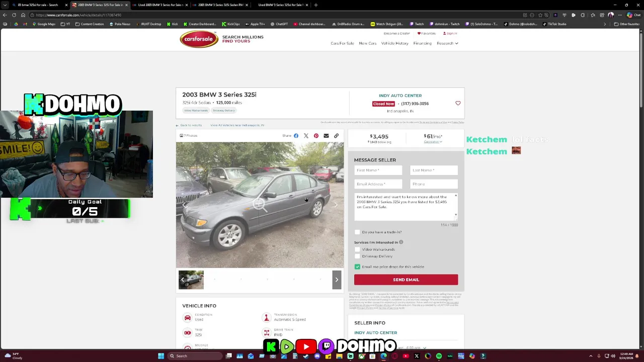Uncheck email me price drops checkbox

click(x=357, y=267)
